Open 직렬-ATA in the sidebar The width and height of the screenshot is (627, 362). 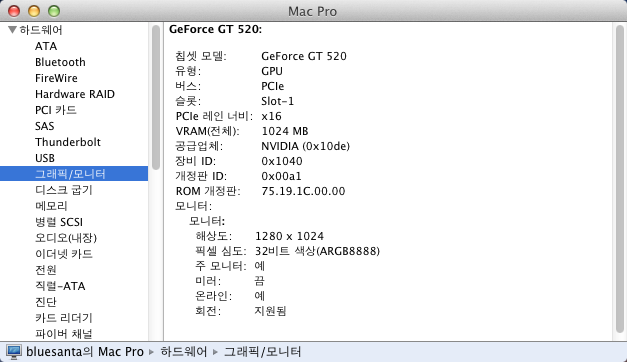60,286
